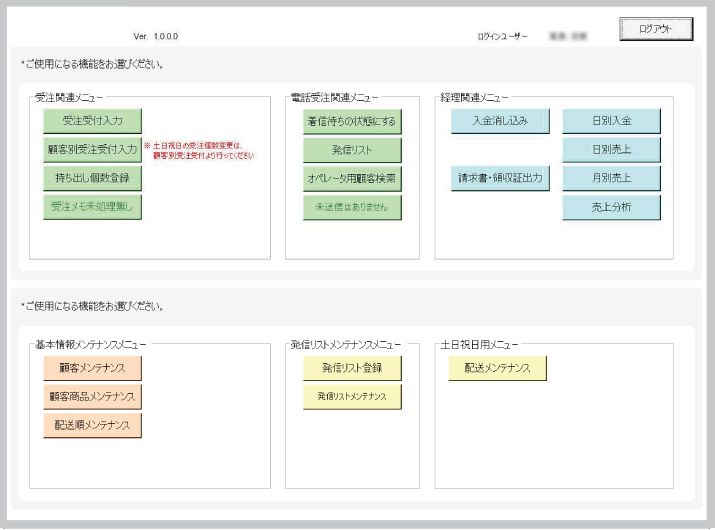Image resolution: width=715 pixels, height=530 pixels.
Task: Open 顧客メンテナンス button
Action: click(92, 368)
